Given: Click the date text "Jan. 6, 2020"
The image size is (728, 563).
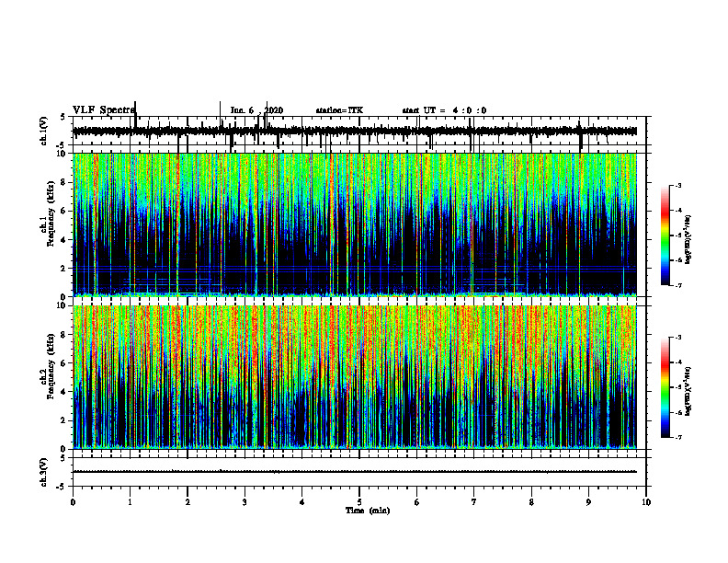Looking at the screenshot, I should [256, 110].
